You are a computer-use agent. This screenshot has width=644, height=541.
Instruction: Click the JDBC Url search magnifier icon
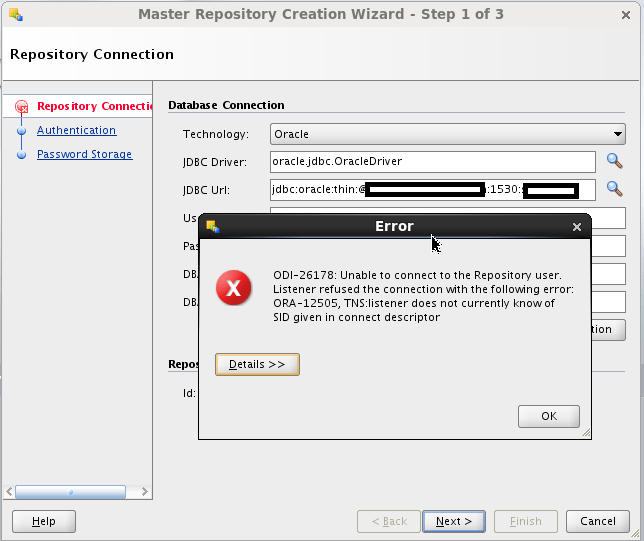tap(614, 189)
